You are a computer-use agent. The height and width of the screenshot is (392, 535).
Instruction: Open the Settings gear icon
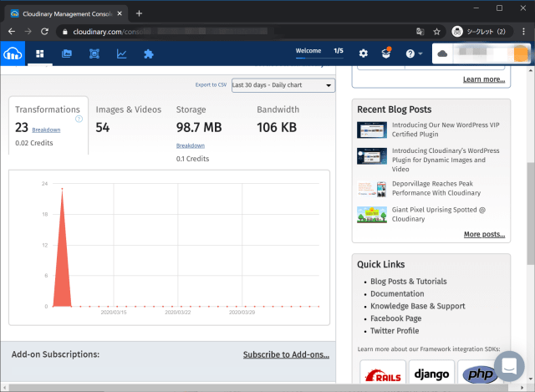coord(364,53)
